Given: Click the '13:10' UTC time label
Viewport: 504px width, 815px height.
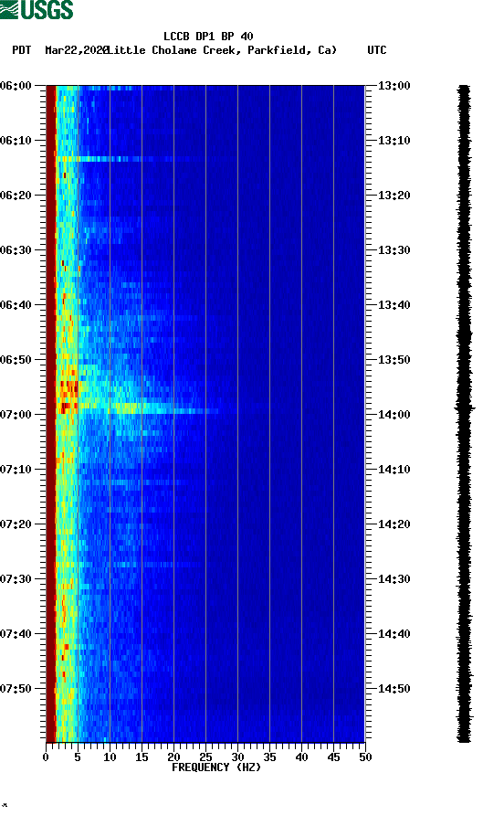Looking at the screenshot, I should pyautogui.click(x=394, y=141).
